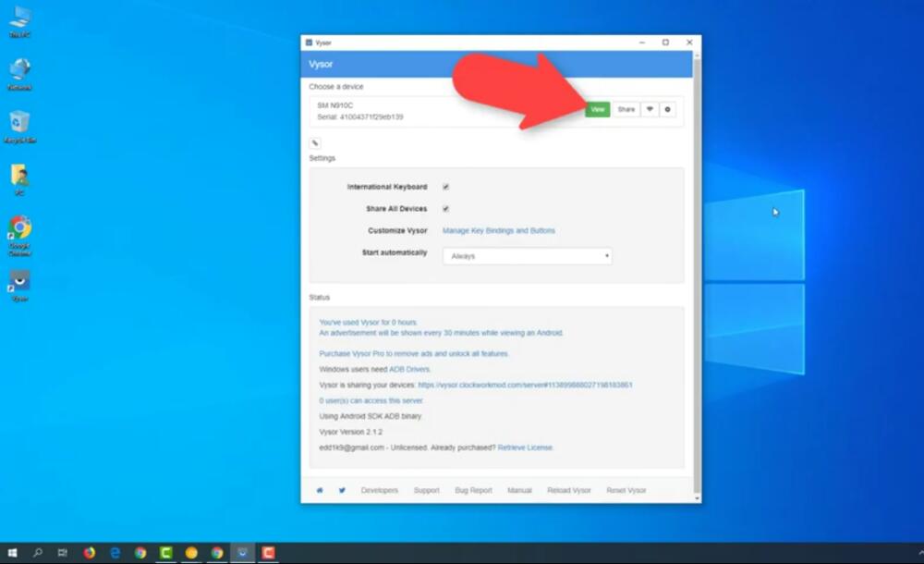The image size is (924, 564).
Task: Click scrollbar down arrow in Vysor window
Action: click(697, 498)
